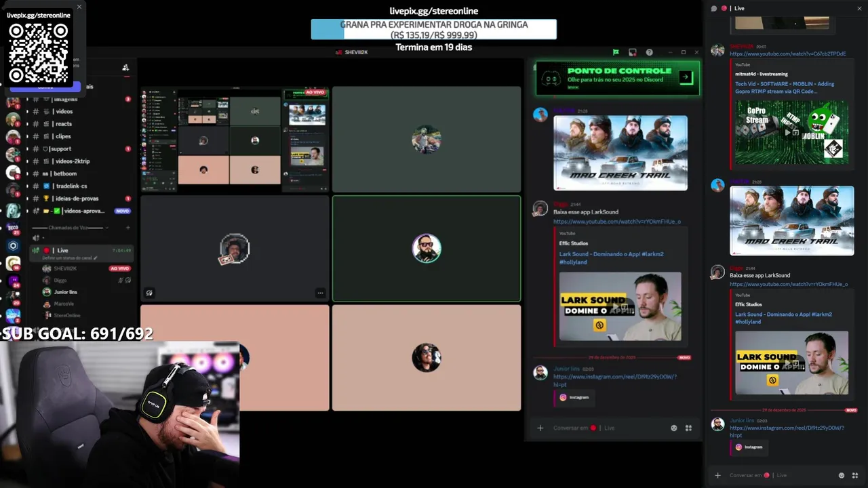Viewport: 868px width, 488px height.
Task: Select user Junior lins in voice list
Action: coord(65,292)
